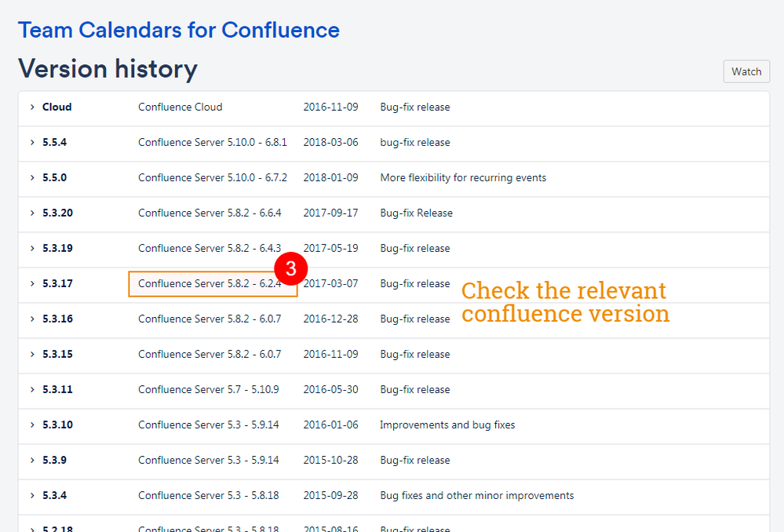Select version number 5.5.0
This screenshot has width=784, height=532.
pyautogui.click(x=54, y=177)
